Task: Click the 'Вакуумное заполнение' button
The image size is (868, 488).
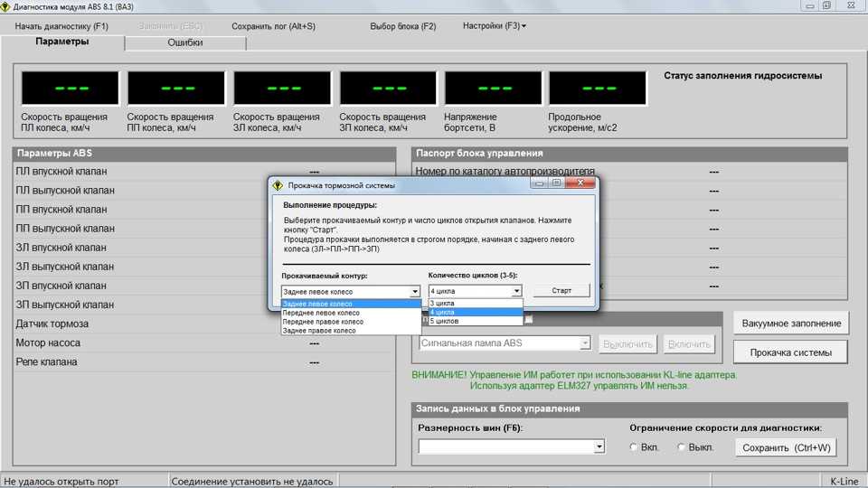Action: pos(791,324)
